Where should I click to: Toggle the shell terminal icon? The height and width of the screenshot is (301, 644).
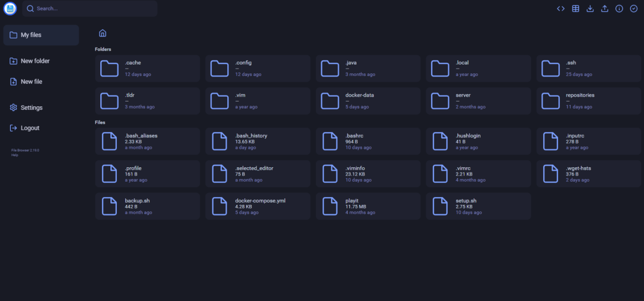pyautogui.click(x=561, y=8)
